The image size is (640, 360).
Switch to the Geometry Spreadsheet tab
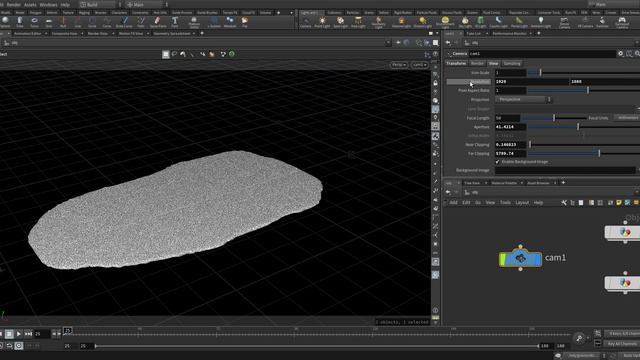(171, 33)
